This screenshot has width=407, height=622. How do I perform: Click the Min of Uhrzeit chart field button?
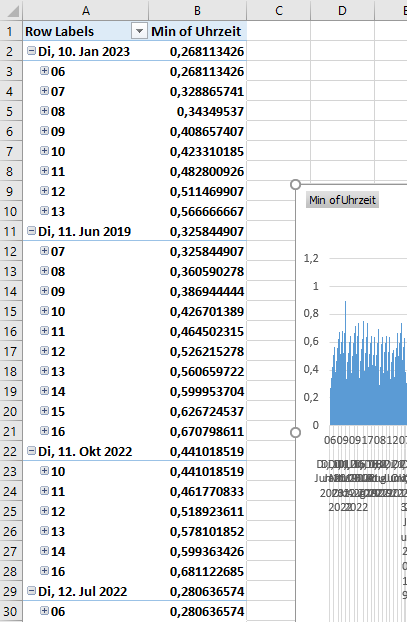[342, 200]
